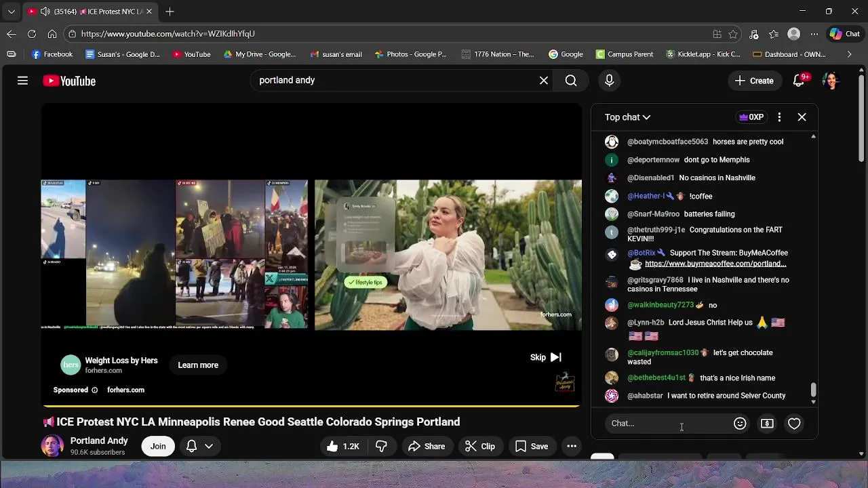Screen dimensions: 868x488
Task: Open the 1776 Nation bookmark
Action: point(498,54)
